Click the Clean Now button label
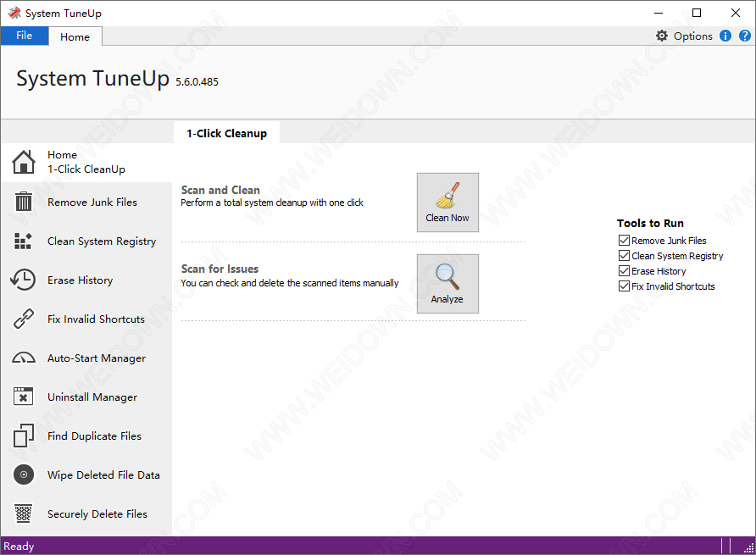This screenshot has height=555, width=756. [x=447, y=218]
